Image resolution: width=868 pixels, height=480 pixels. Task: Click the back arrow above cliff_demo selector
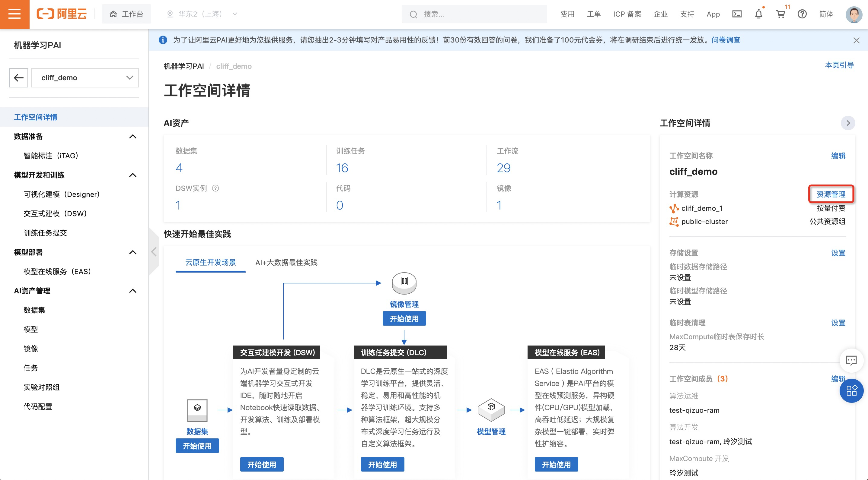(18, 77)
